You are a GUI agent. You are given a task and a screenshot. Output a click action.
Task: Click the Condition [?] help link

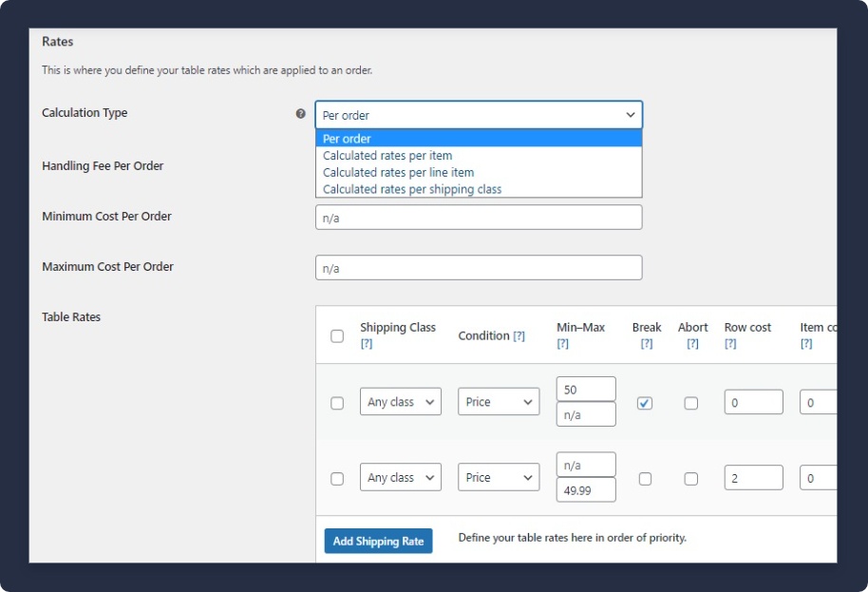pos(519,336)
